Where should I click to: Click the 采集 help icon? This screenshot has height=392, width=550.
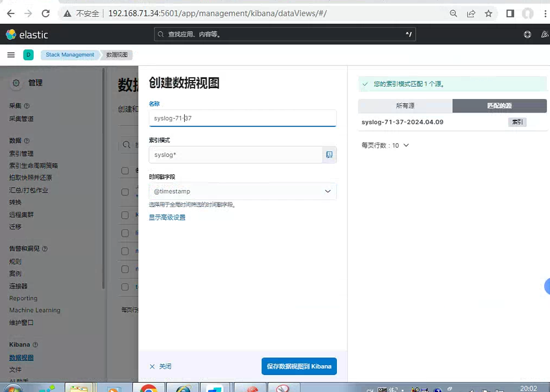tap(27, 106)
